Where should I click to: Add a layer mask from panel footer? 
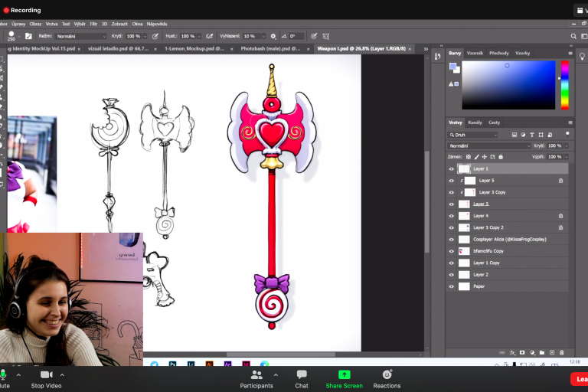coord(522,352)
